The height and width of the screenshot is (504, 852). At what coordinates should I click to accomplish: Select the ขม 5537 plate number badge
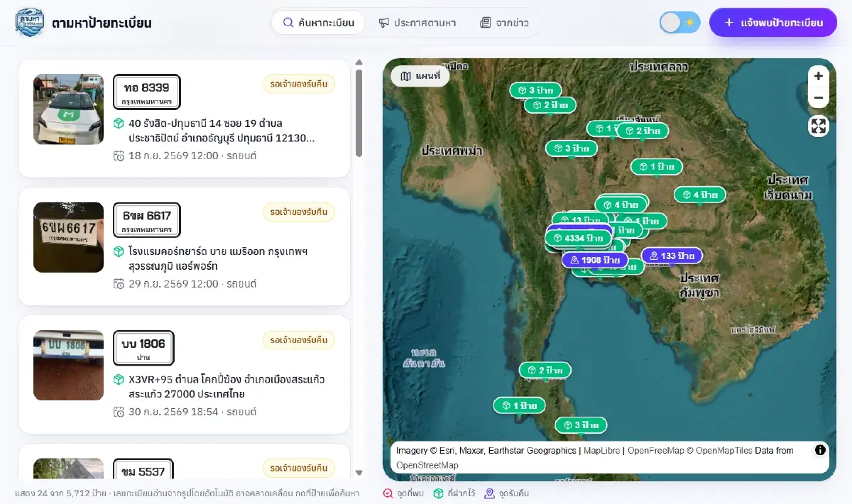coord(143,469)
